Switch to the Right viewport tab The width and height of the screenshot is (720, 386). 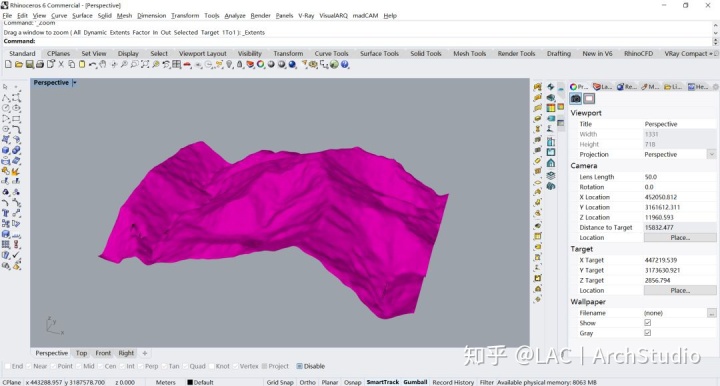(126, 353)
